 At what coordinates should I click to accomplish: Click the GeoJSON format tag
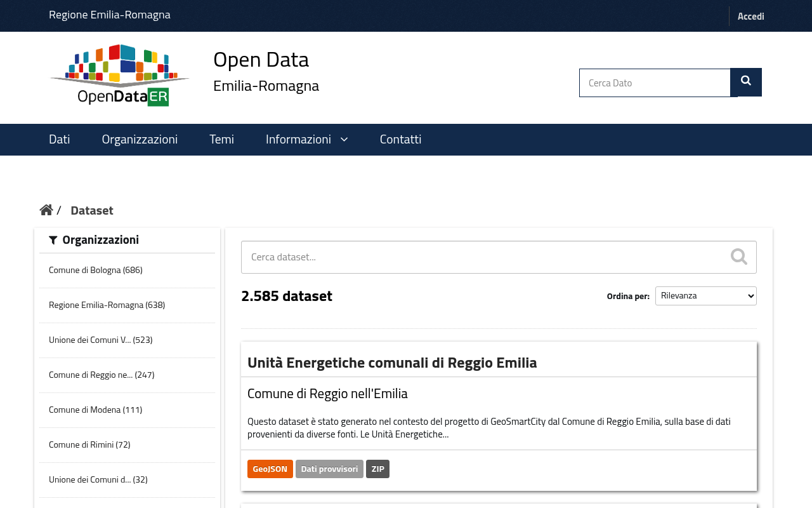(x=270, y=469)
